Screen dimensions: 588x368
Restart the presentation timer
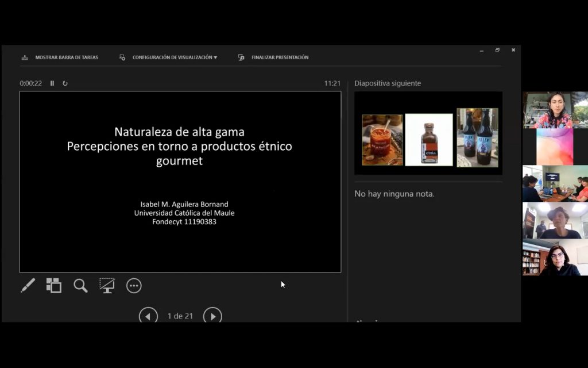click(x=65, y=83)
